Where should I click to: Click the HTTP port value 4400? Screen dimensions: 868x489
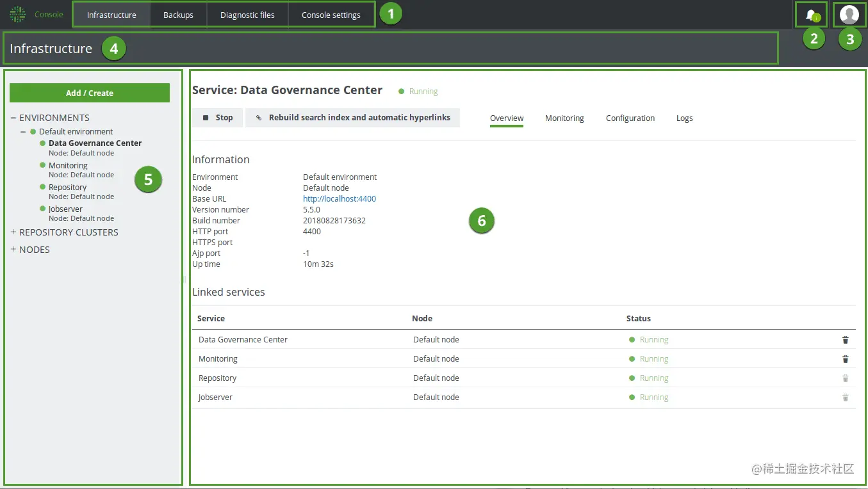[x=312, y=232]
